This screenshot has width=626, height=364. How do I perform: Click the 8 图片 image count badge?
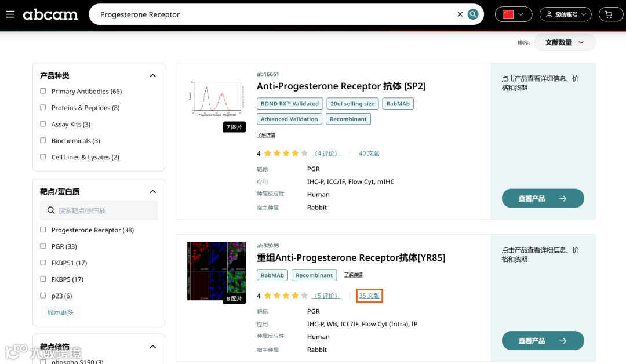tap(234, 299)
